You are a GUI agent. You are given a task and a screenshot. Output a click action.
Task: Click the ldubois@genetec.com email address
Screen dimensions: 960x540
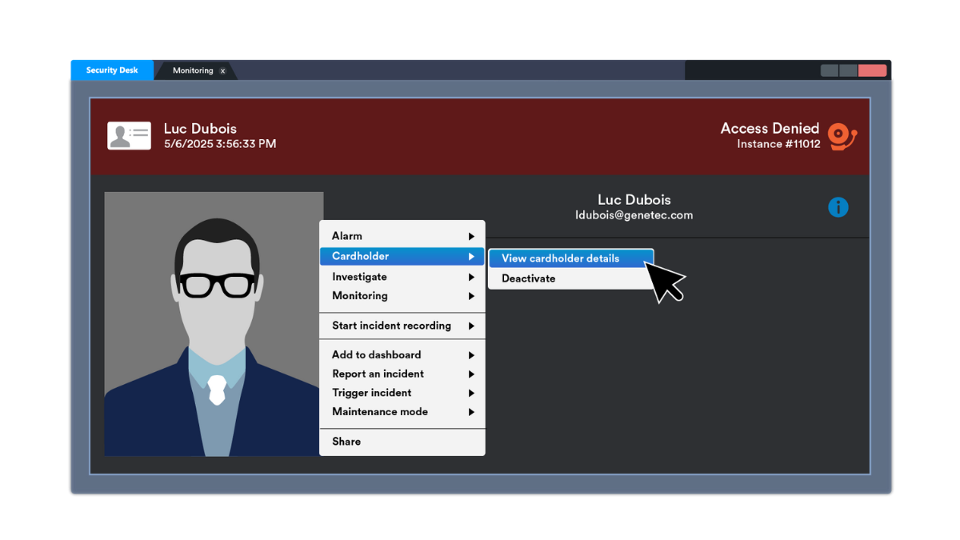(633, 215)
